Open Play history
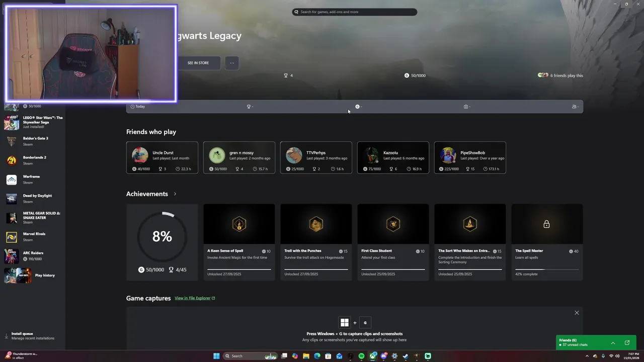 [34, 276]
